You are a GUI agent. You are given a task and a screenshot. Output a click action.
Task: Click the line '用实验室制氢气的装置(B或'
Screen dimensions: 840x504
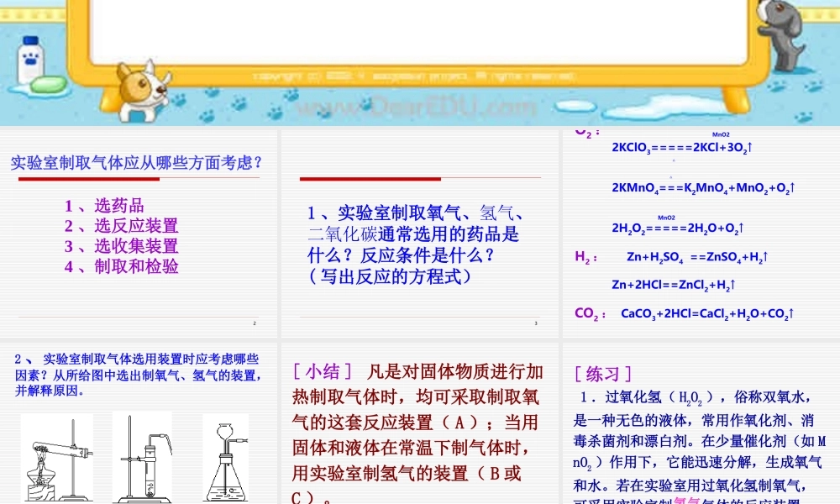407,474
